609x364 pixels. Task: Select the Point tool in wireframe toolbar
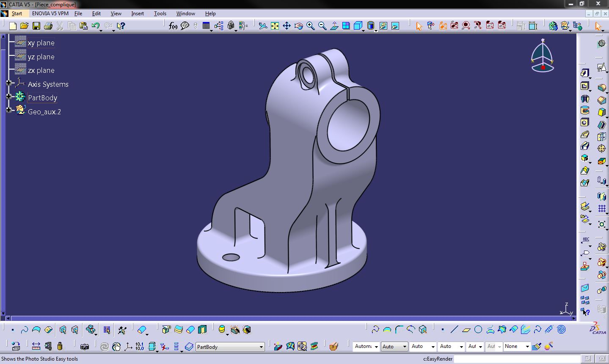point(443,330)
